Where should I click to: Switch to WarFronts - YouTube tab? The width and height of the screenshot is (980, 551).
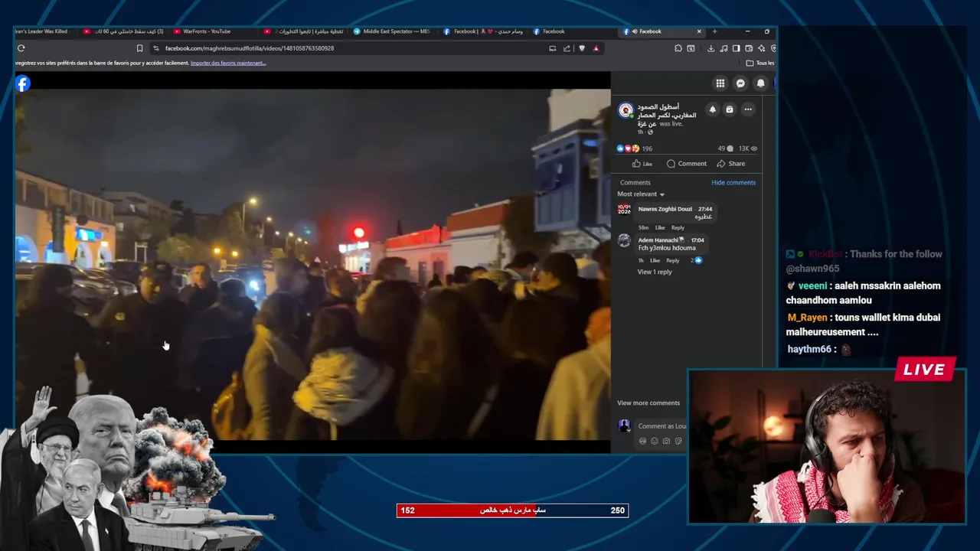pyautogui.click(x=207, y=31)
